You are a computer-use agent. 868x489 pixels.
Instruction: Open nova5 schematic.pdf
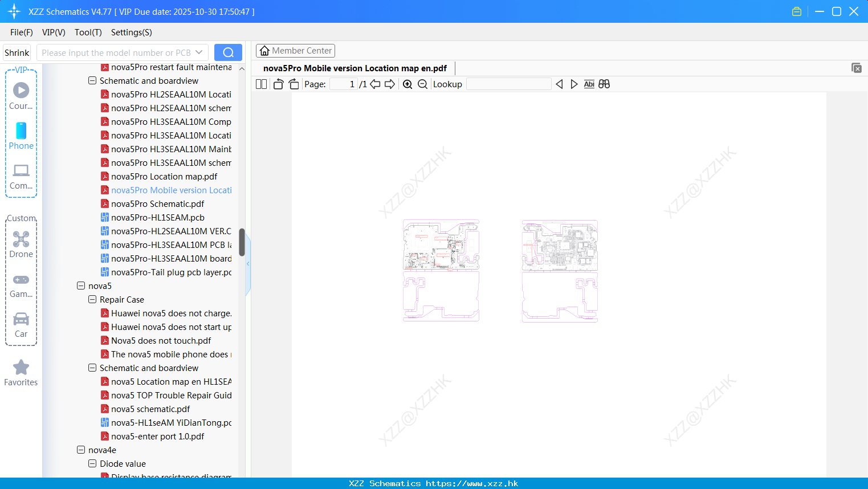pyautogui.click(x=145, y=409)
